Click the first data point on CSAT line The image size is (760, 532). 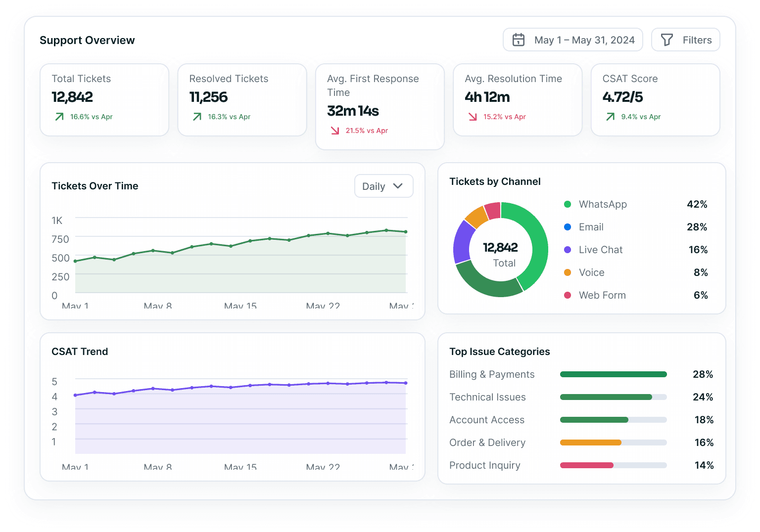pyautogui.click(x=75, y=395)
